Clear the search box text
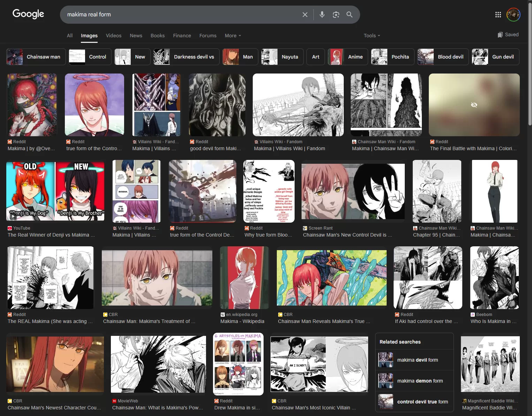 [x=305, y=15]
